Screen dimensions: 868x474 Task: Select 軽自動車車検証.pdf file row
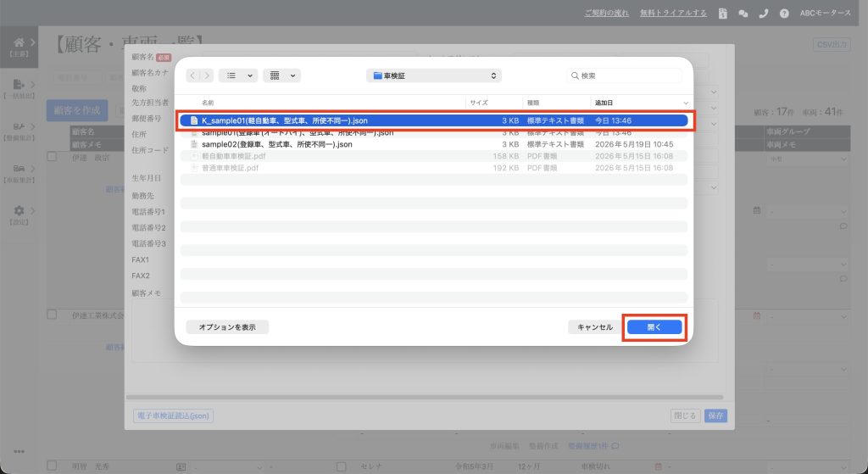pos(434,156)
